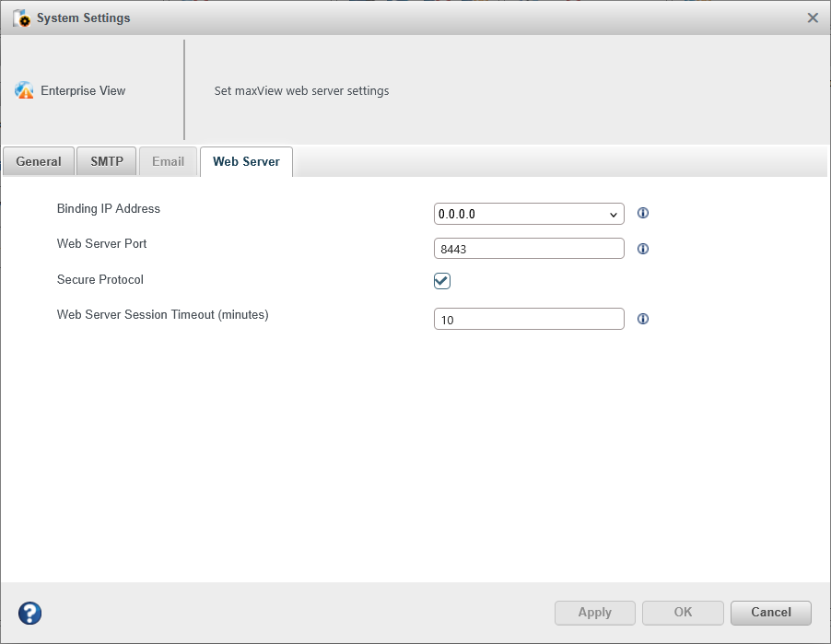Open the SMTP tab
The width and height of the screenshot is (831, 644).
point(107,161)
